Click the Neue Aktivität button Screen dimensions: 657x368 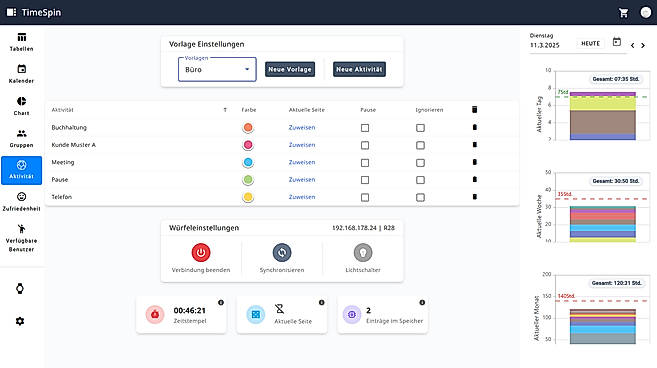(x=359, y=69)
